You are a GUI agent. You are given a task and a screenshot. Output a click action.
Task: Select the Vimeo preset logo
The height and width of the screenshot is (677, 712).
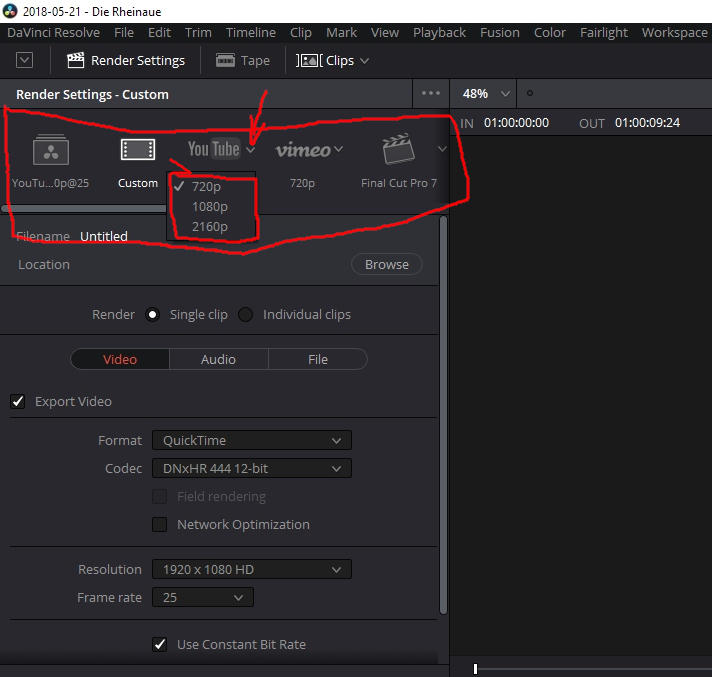[x=303, y=150]
